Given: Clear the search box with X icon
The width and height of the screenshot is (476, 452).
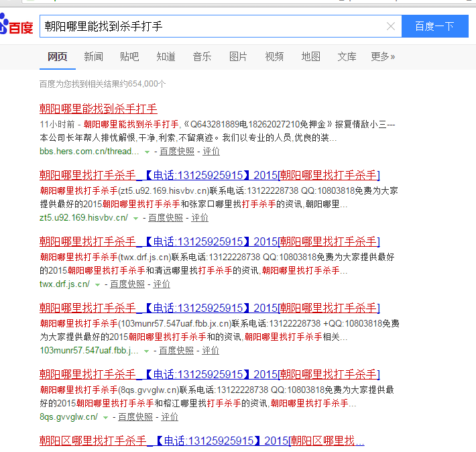Looking at the screenshot, I should pyautogui.click(x=391, y=26).
